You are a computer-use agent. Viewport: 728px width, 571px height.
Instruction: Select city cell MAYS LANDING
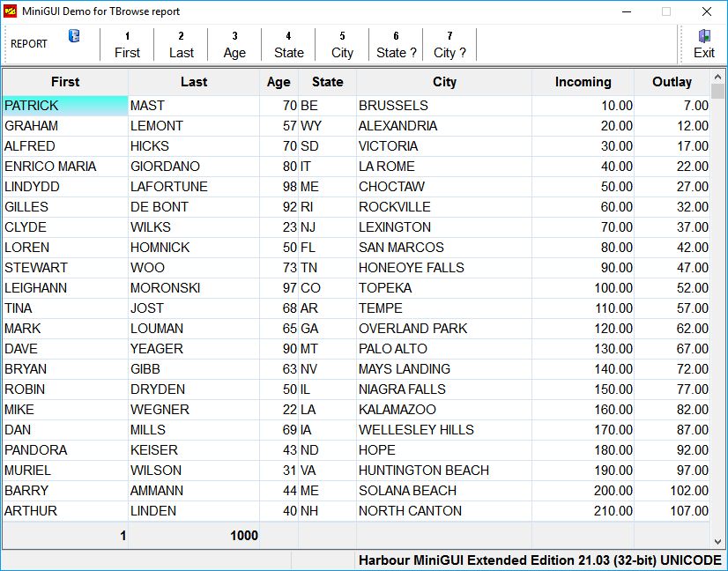pyautogui.click(x=444, y=369)
